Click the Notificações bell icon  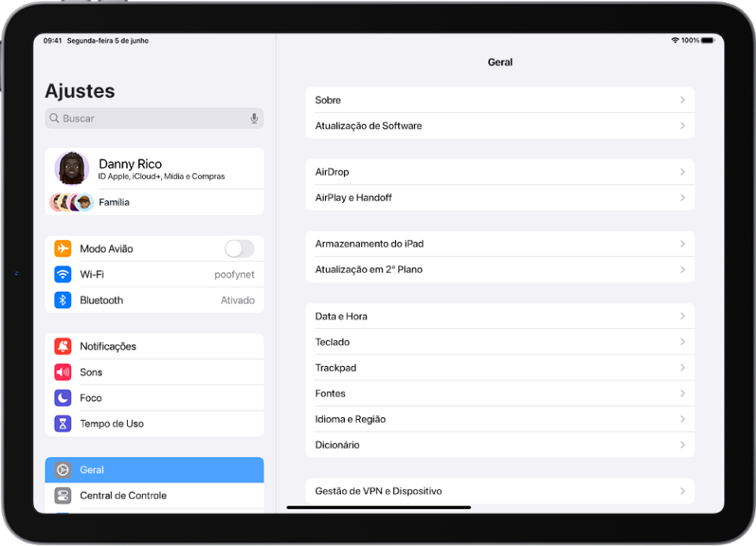[x=63, y=346]
